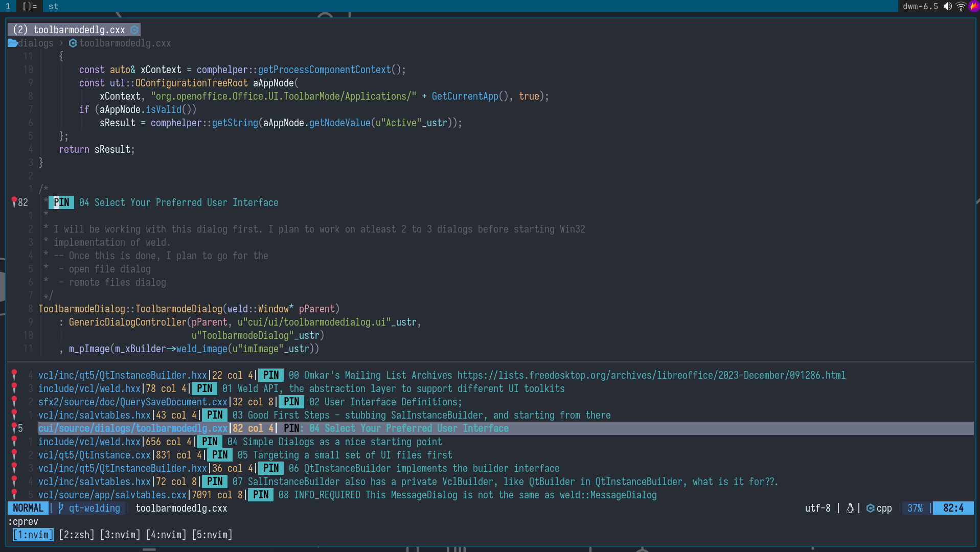Click the freedesktop mailing list archive URL
This screenshot has width=980, height=552.
651,375
